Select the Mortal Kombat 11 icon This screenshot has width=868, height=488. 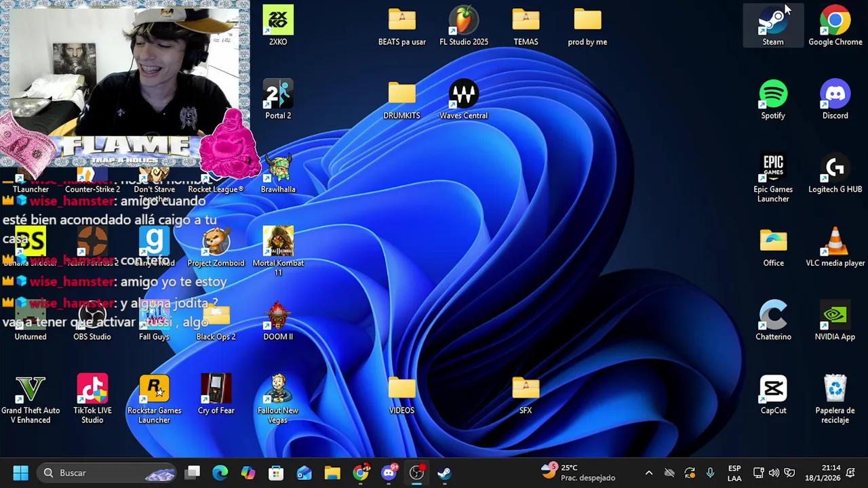(x=278, y=251)
